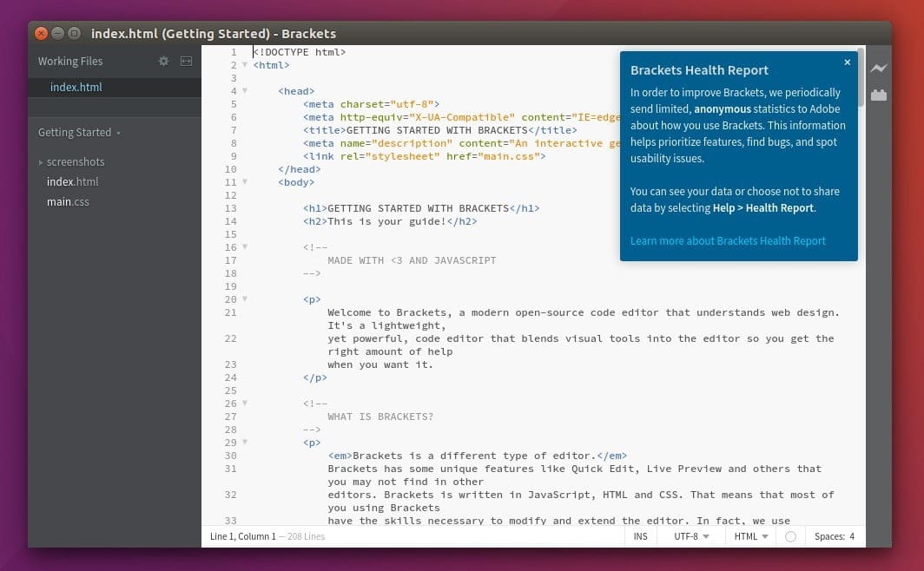Click the vertical editor scrollbar thumb
This screenshot has height=571, width=924.
861,76
